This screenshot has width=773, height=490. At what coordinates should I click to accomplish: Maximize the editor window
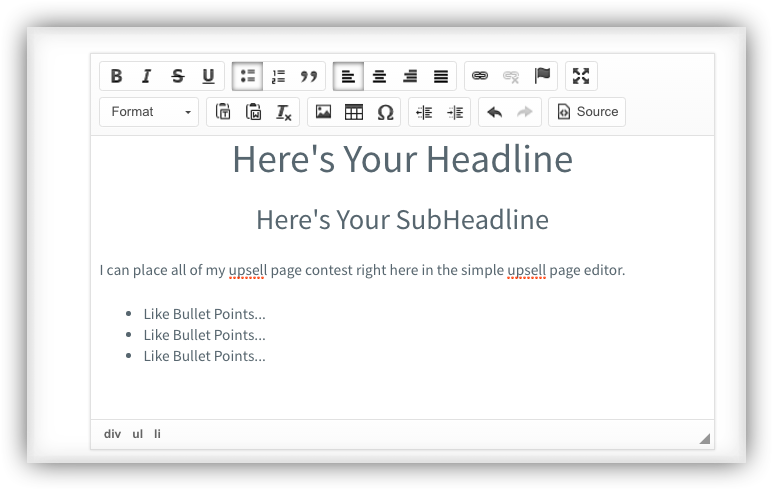pos(581,76)
